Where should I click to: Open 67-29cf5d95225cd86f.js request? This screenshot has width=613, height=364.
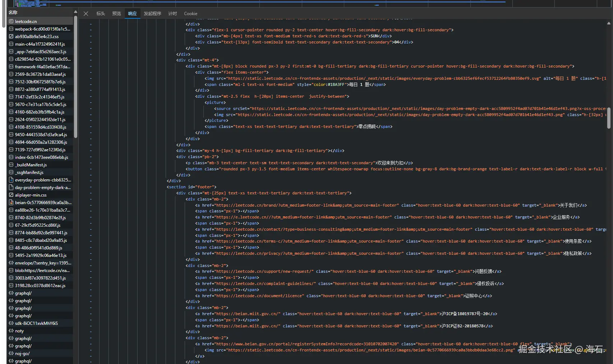40,225
